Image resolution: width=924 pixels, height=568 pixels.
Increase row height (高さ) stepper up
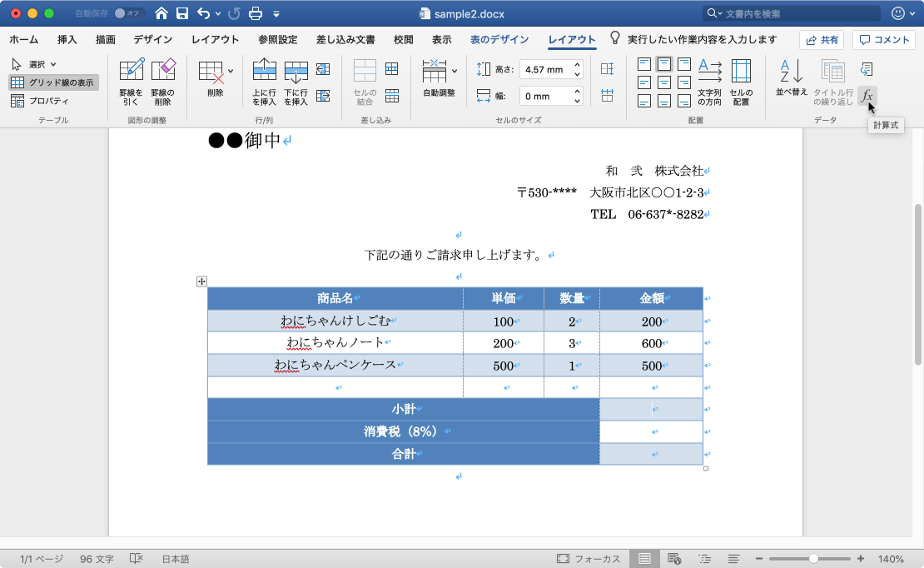(578, 65)
